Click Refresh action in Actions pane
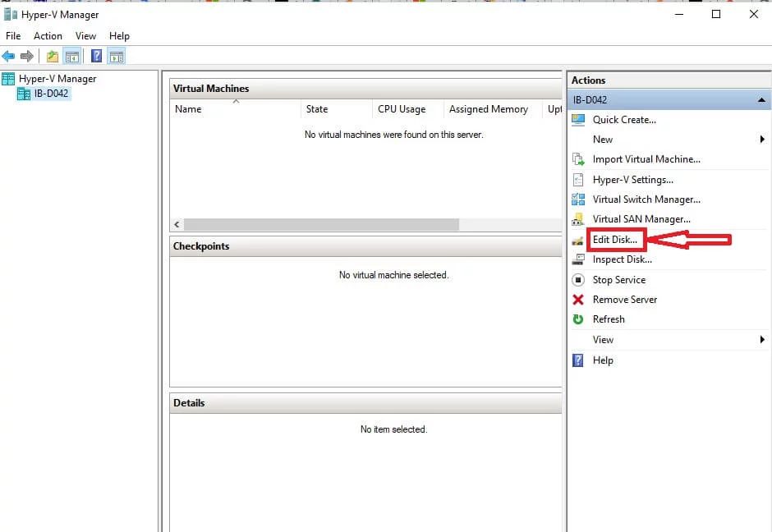772x532 pixels. 609,319
